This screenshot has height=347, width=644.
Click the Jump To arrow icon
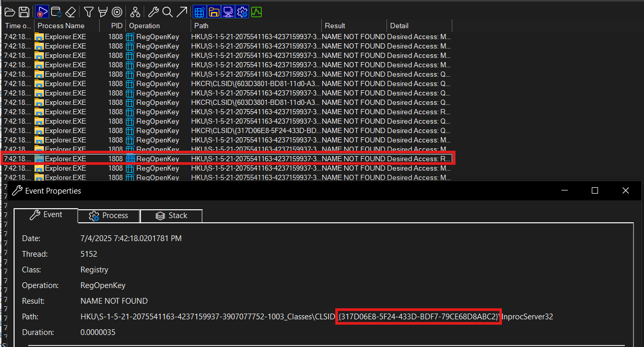[181, 11]
